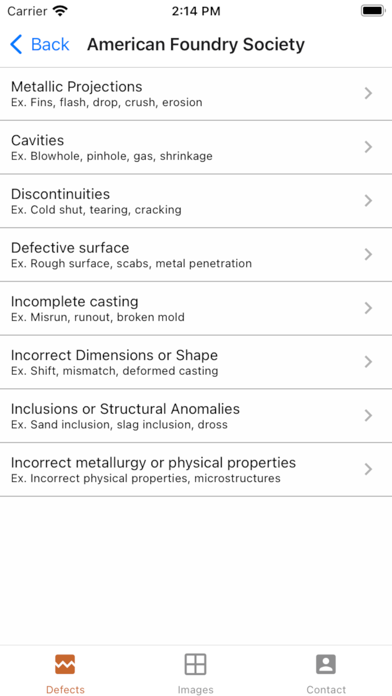The width and height of the screenshot is (392, 696).
Task: Switch to the Images tab label
Action: pos(195,690)
